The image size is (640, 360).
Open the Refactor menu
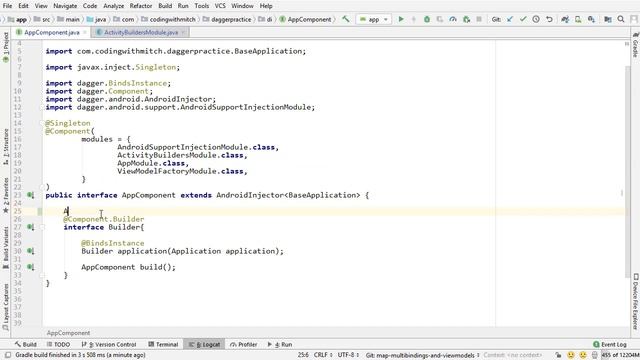click(x=141, y=6)
